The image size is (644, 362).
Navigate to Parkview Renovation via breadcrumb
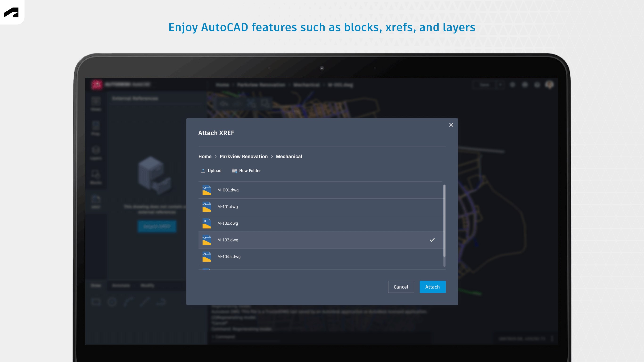244,156
